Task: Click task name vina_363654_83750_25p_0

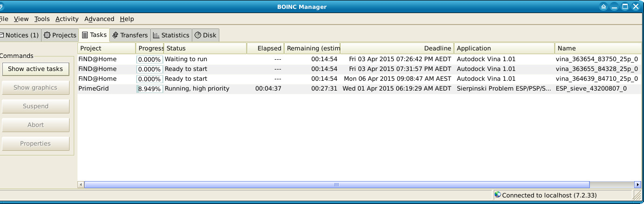Action: [597, 59]
